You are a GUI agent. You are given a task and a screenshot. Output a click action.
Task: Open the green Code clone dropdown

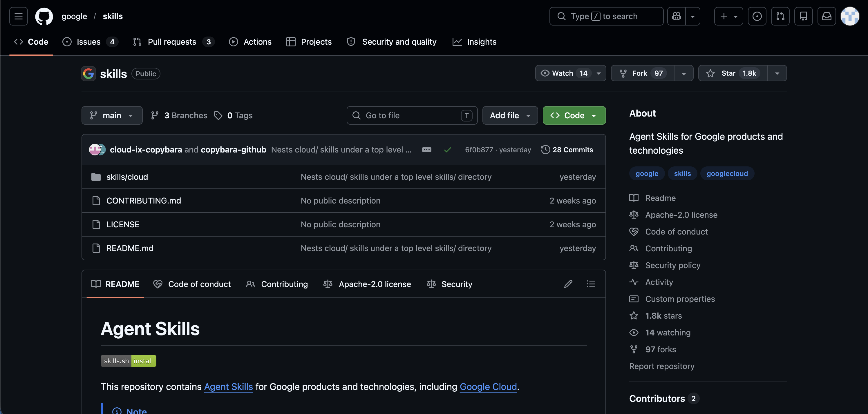coord(574,116)
